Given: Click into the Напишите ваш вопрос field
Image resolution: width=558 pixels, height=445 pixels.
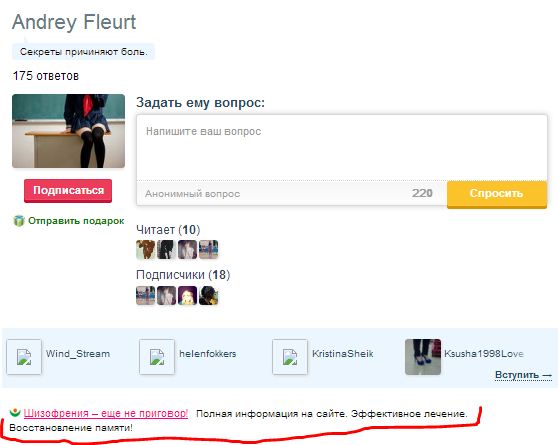Looking at the screenshot, I should pos(342,147).
